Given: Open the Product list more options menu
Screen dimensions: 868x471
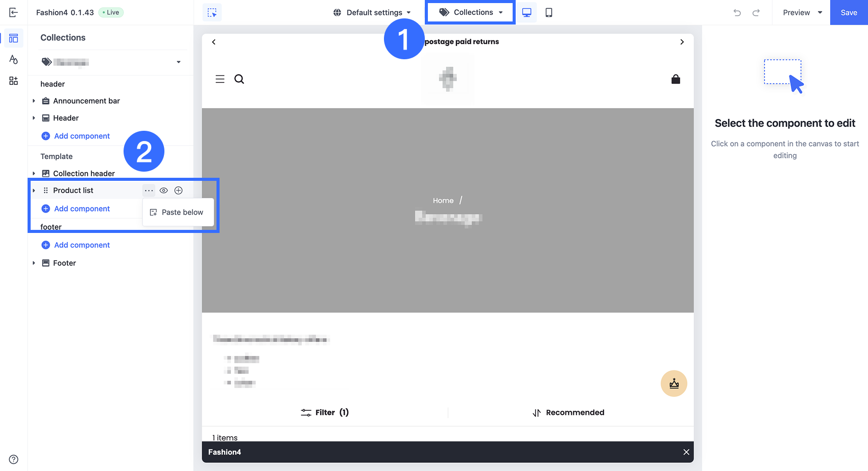Looking at the screenshot, I should [x=149, y=191].
